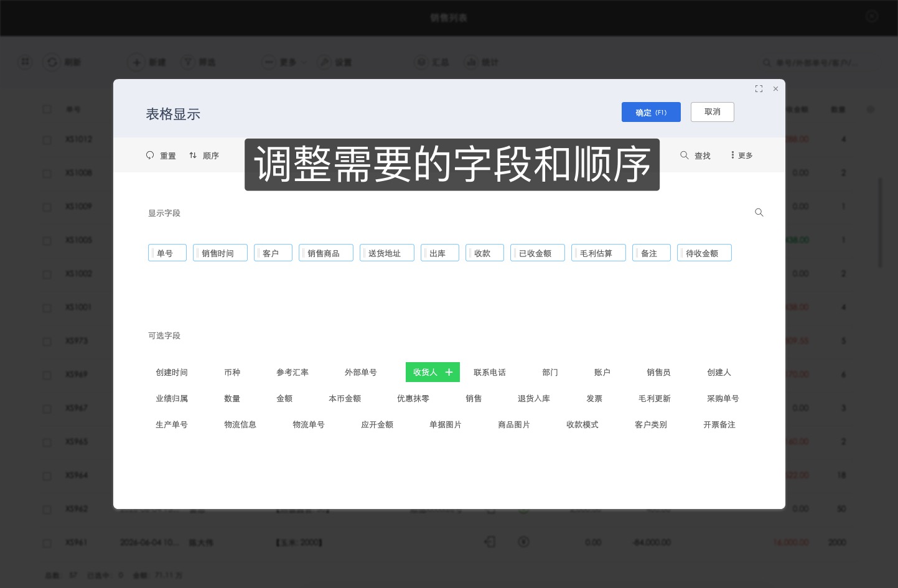
Task: Add the 收货人 field via plus icon
Action: pyautogui.click(x=449, y=372)
